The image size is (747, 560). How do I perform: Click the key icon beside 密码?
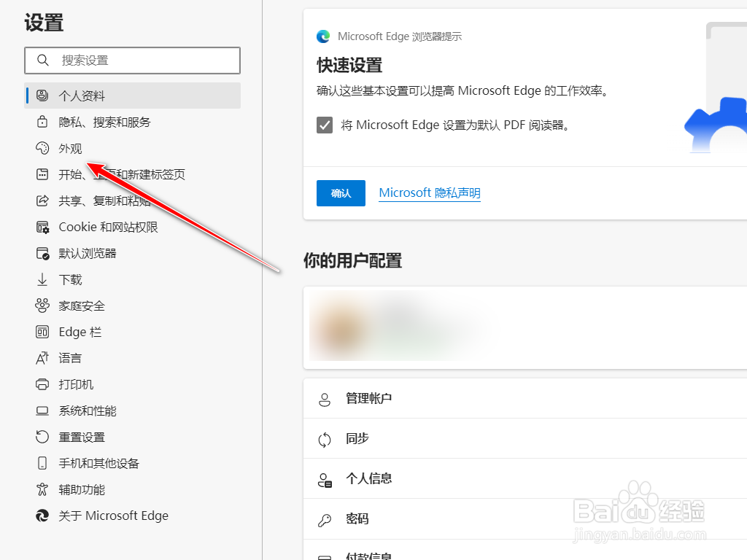point(325,520)
